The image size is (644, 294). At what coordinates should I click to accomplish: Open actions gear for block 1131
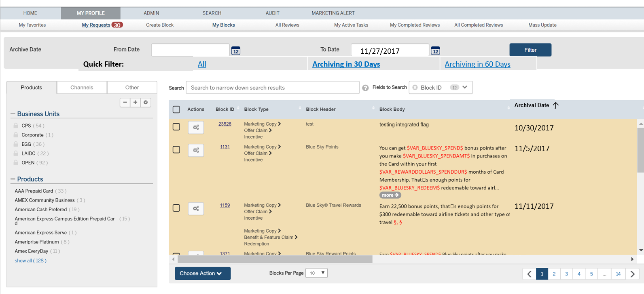[x=196, y=150]
